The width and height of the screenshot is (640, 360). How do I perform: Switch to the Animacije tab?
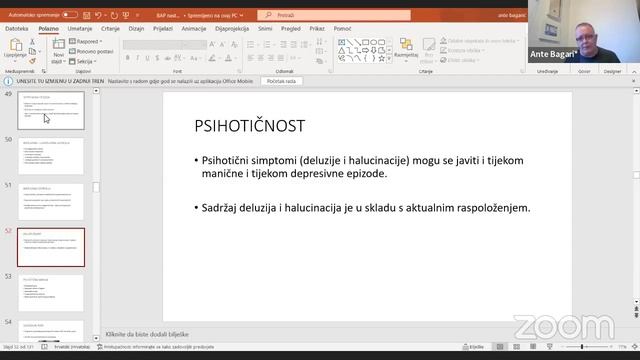pyautogui.click(x=193, y=29)
